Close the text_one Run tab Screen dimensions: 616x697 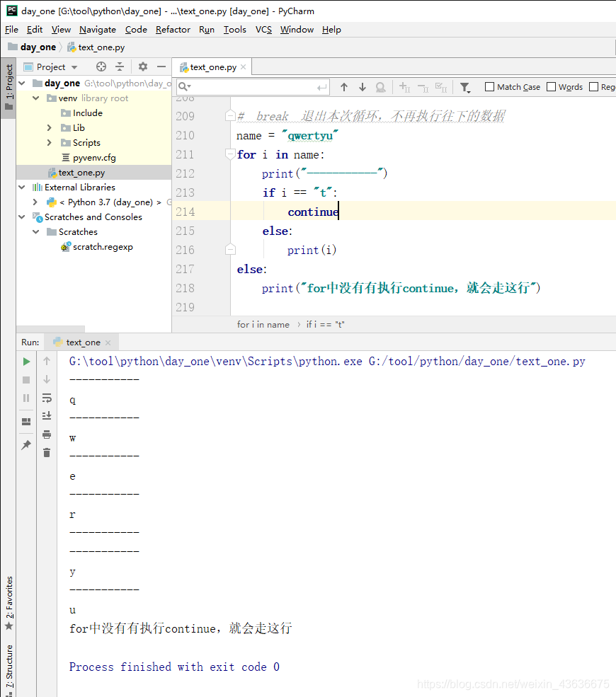tap(108, 342)
